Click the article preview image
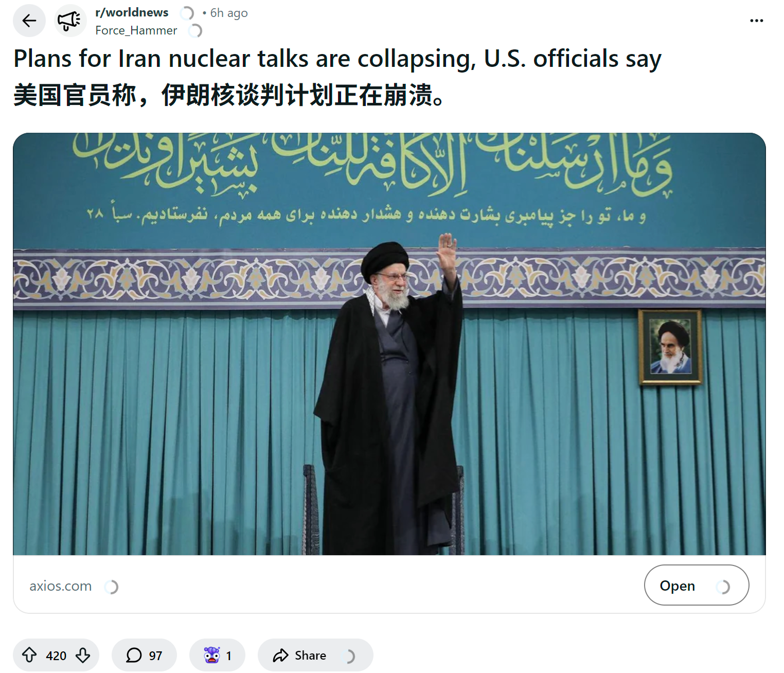 pos(389,344)
